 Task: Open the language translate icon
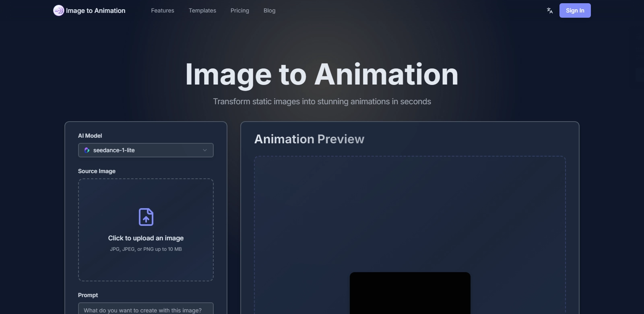tap(550, 10)
